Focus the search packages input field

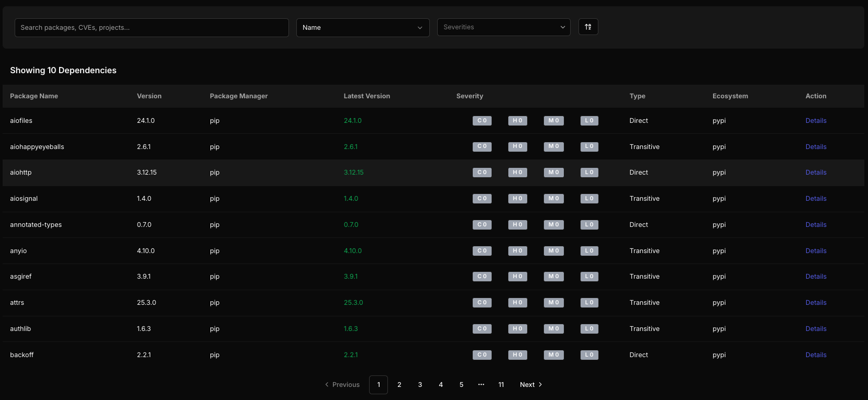coord(152,28)
